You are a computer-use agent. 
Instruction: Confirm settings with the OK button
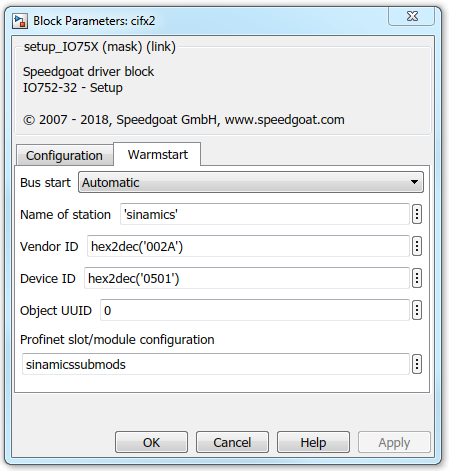click(151, 442)
